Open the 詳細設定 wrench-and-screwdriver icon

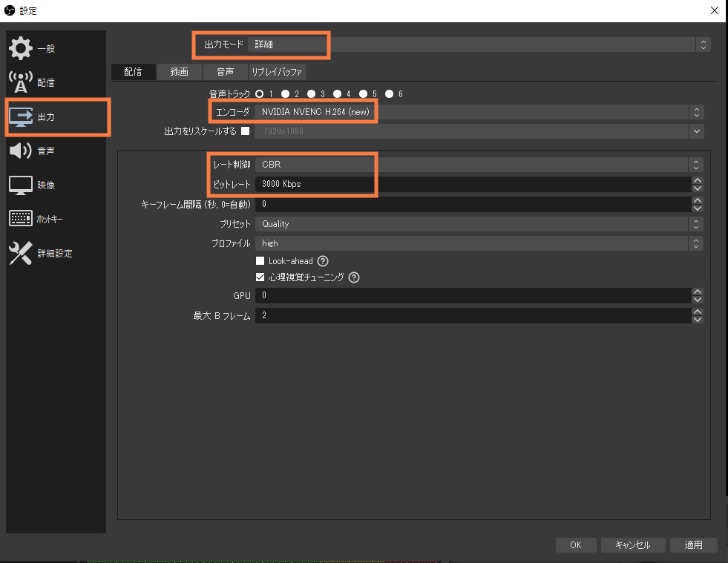click(x=21, y=254)
